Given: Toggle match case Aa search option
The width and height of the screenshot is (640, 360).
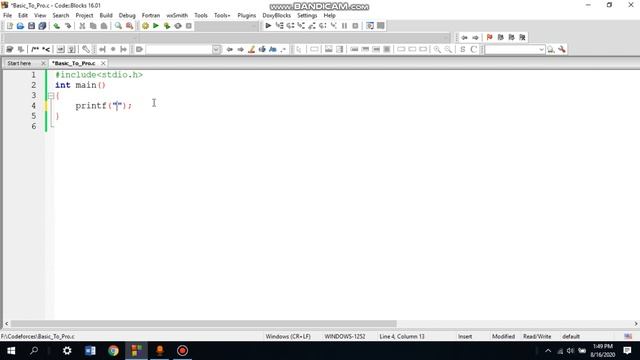Looking at the screenshot, I should click(x=273, y=49).
